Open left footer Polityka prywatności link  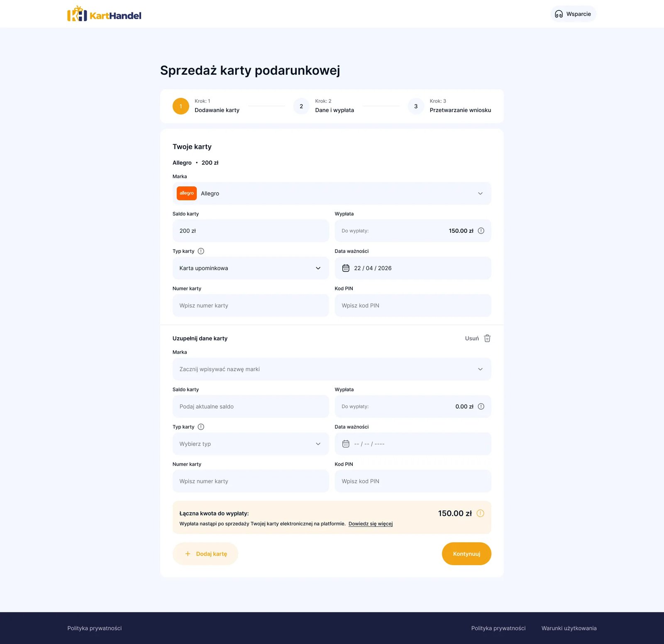(x=95, y=628)
